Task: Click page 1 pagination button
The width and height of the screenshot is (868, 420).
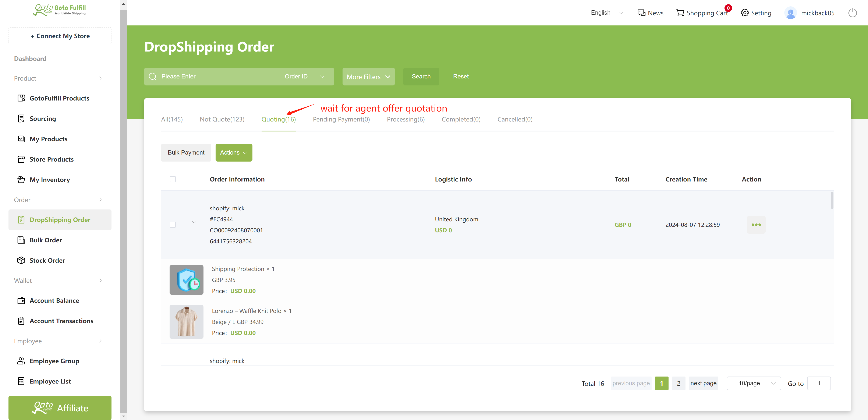Action: 662,383
